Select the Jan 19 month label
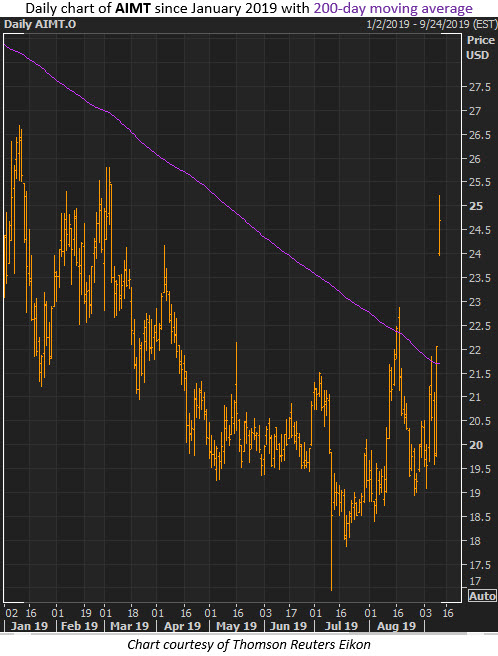Viewport: 498px width, 656px height. pos(29,626)
